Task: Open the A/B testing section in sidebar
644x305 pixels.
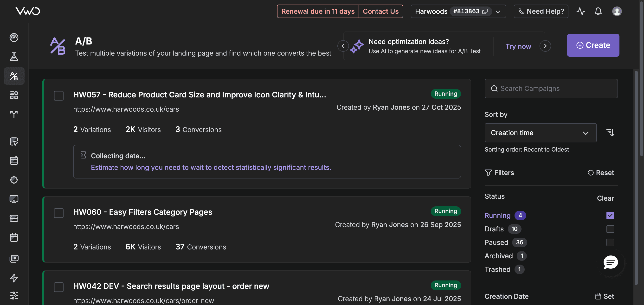Action: click(14, 76)
